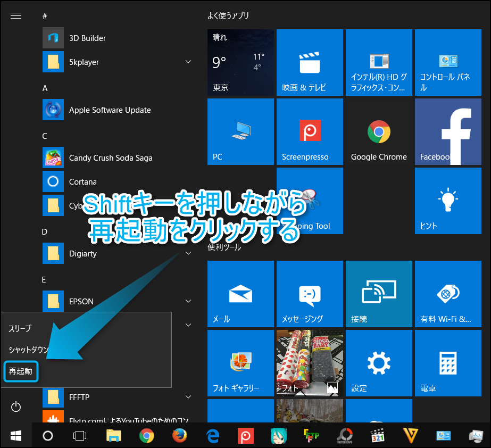Open the Photos (フォト) tile thumbnail
491x448 pixels.
[310, 363]
